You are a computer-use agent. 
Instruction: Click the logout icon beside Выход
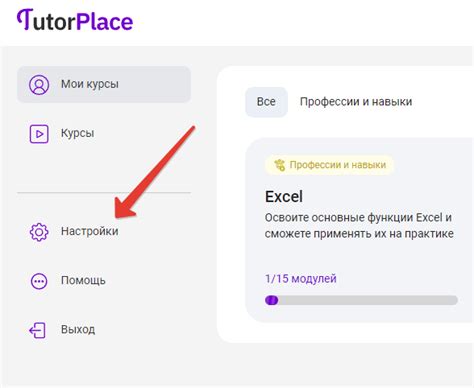coord(37,330)
